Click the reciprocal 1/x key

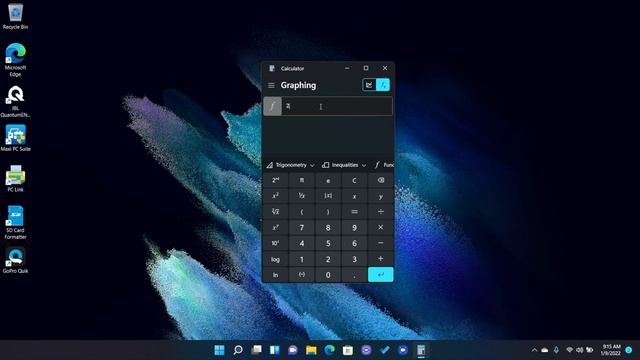302,196
